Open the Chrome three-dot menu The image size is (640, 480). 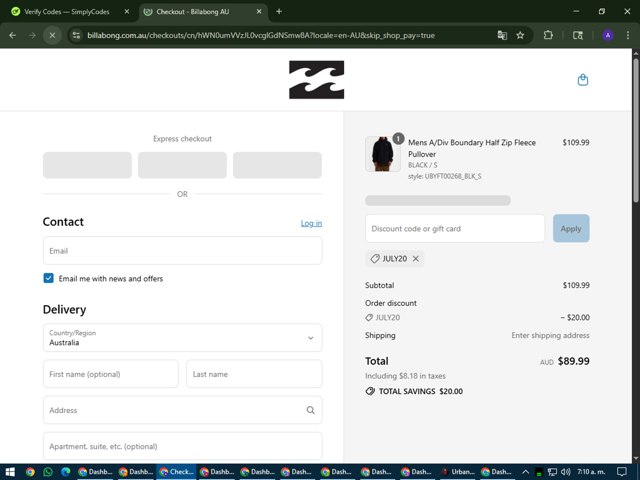pyautogui.click(x=628, y=36)
